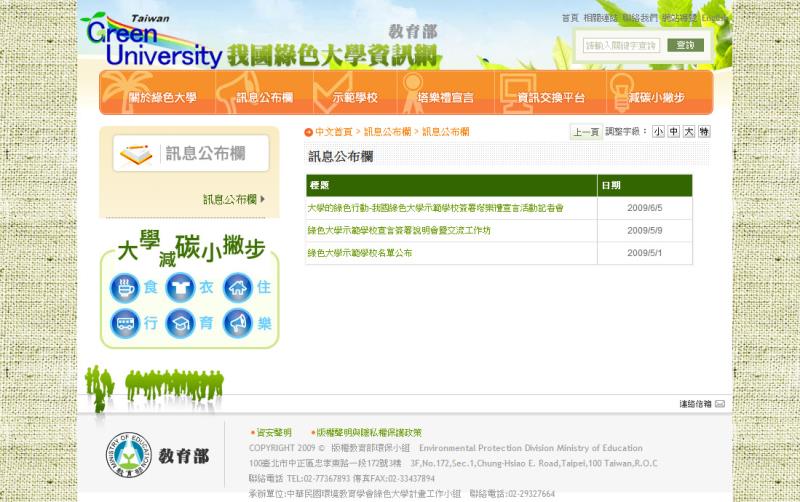Click the keyword search input field
The width and height of the screenshot is (800, 502).
pos(621,45)
